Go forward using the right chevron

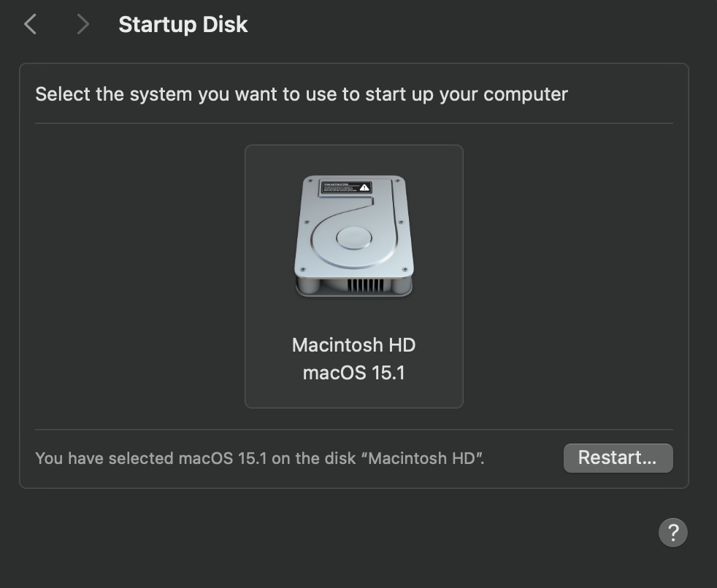pyautogui.click(x=83, y=24)
